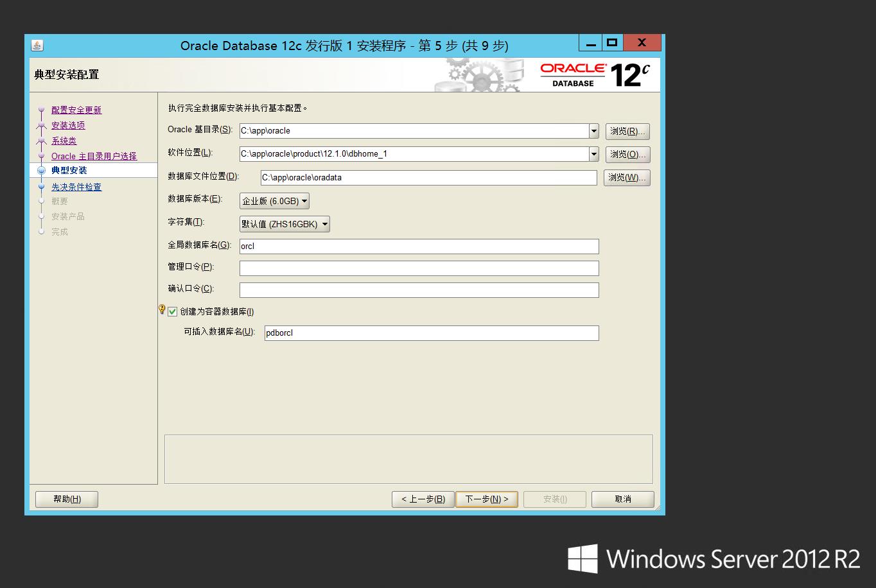Click the Java icon in the title bar

coord(37,46)
